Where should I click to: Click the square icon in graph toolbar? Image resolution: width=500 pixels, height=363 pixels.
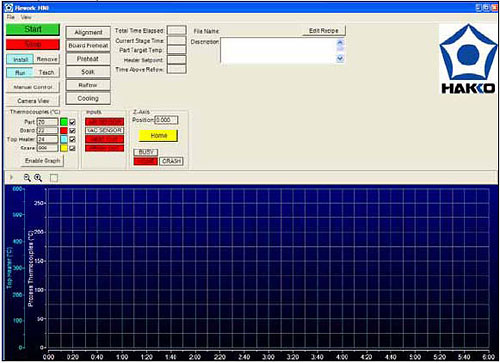click(54, 178)
